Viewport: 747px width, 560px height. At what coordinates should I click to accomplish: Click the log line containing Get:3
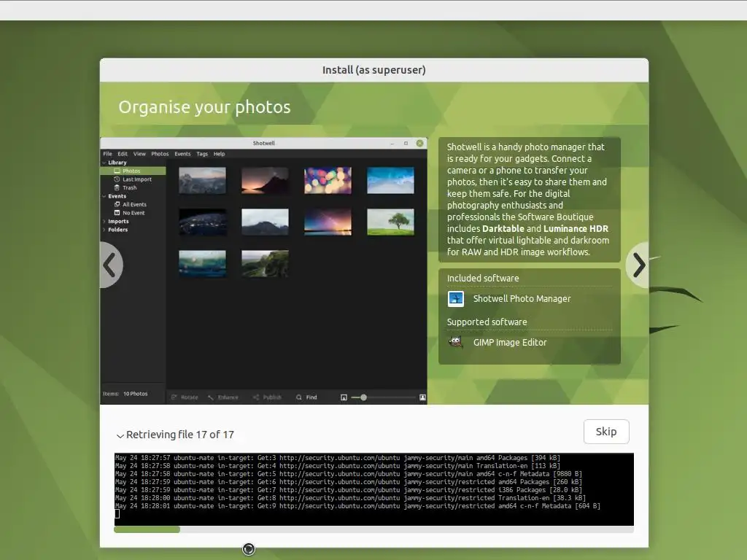click(x=338, y=458)
